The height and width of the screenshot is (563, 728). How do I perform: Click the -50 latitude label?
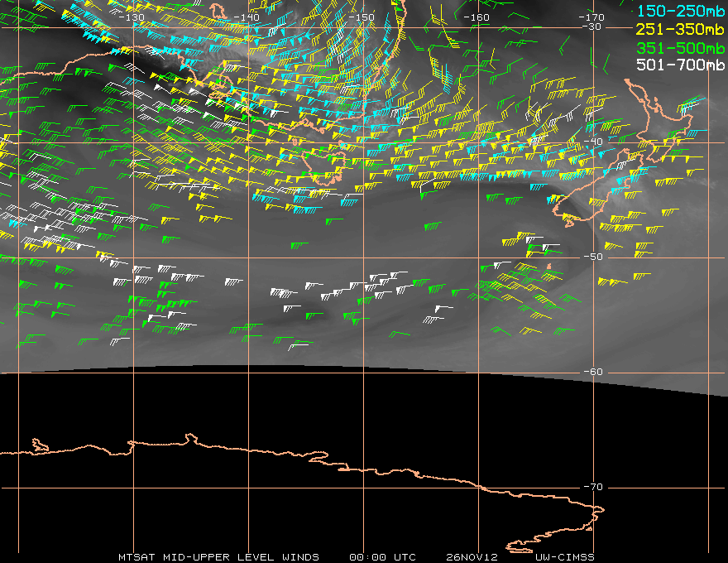click(592, 257)
